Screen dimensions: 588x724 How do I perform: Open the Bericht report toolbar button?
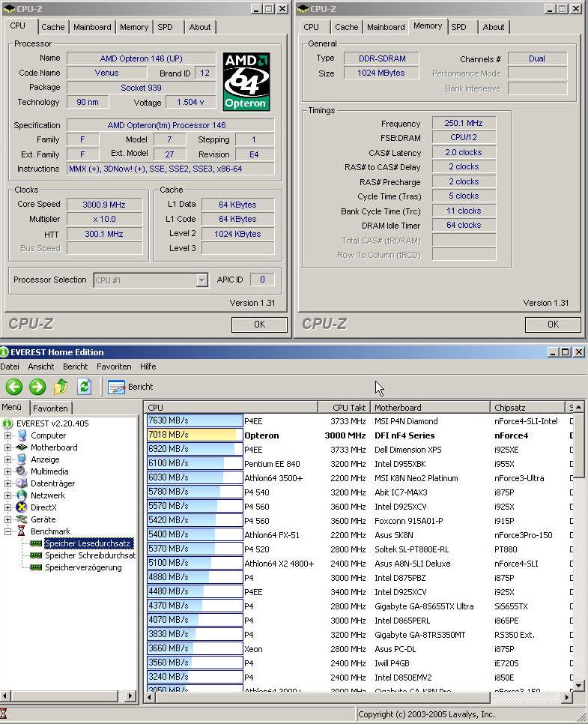tap(130, 387)
